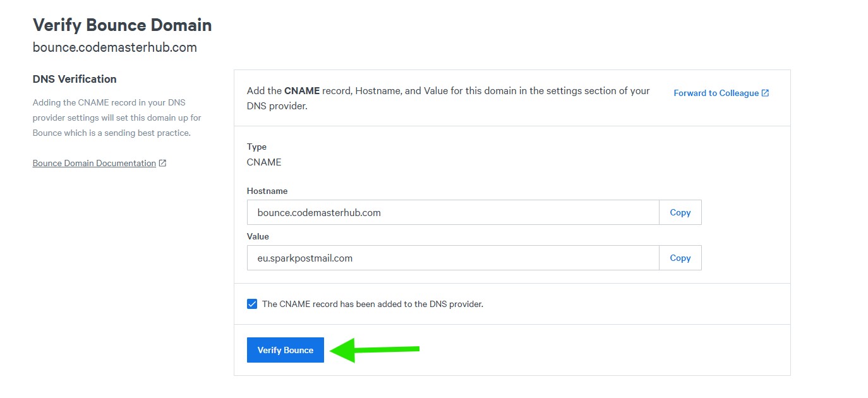Copy the eu.sparkpostmail.com Value
The height and width of the screenshot is (398, 868).
point(680,258)
